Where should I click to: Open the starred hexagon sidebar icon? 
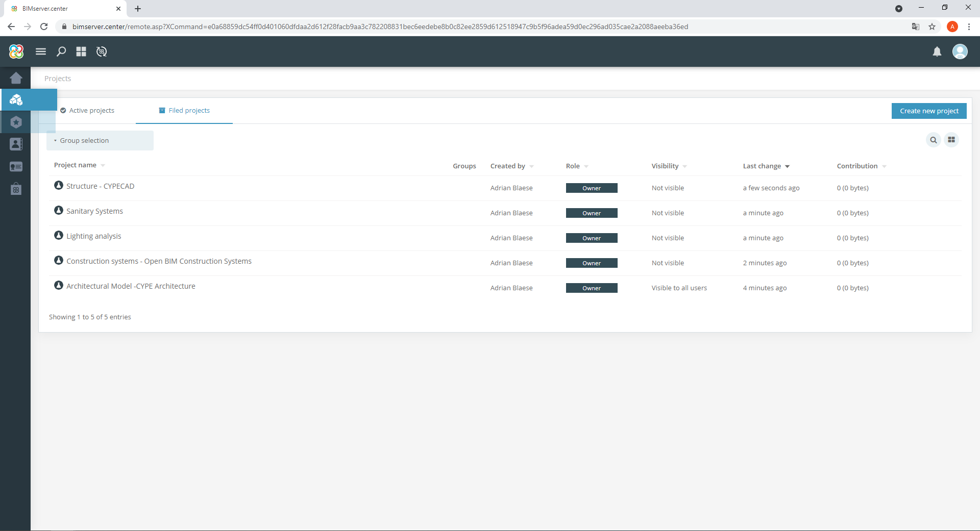16,122
